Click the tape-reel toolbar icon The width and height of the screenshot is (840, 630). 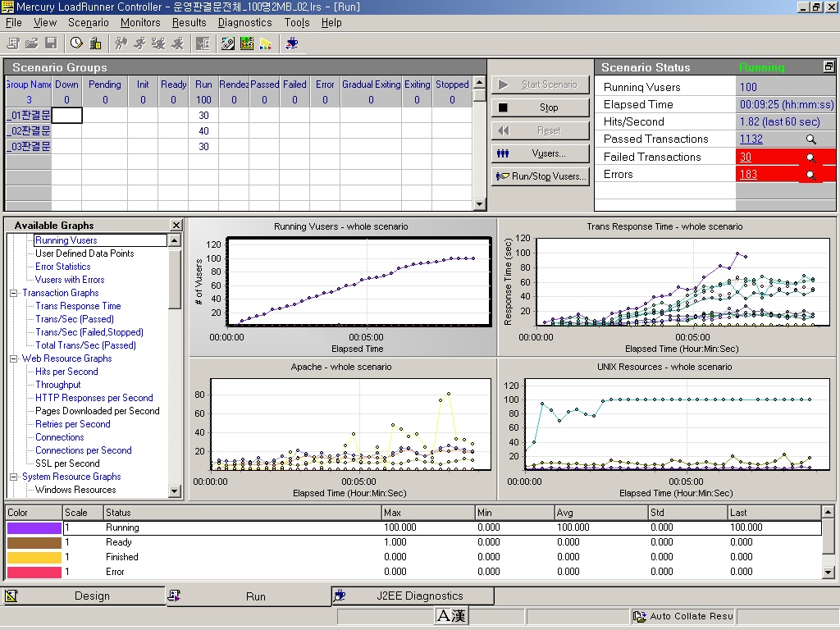click(228, 43)
